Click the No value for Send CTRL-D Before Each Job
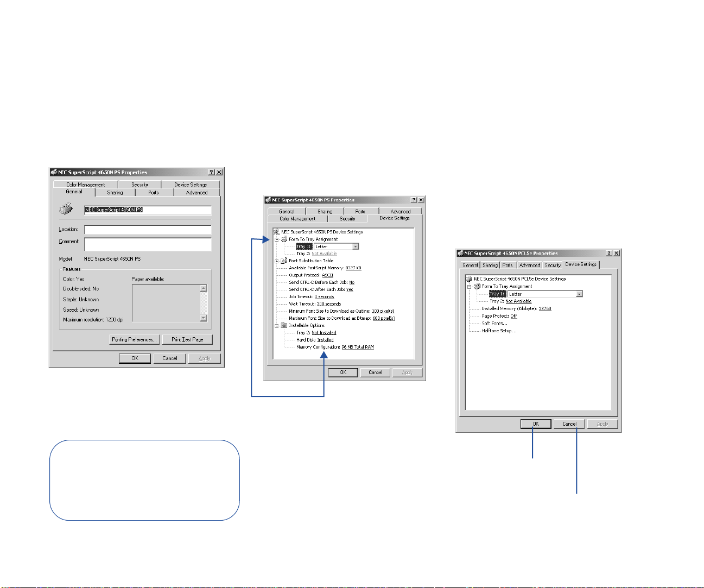The width and height of the screenshot is (704, 588). click(352, 282)
